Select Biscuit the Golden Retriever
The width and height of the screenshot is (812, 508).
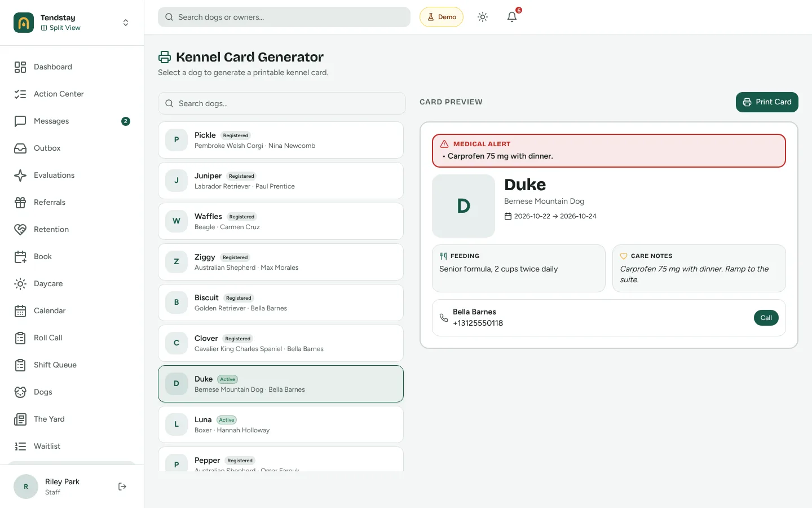point(281,303)
